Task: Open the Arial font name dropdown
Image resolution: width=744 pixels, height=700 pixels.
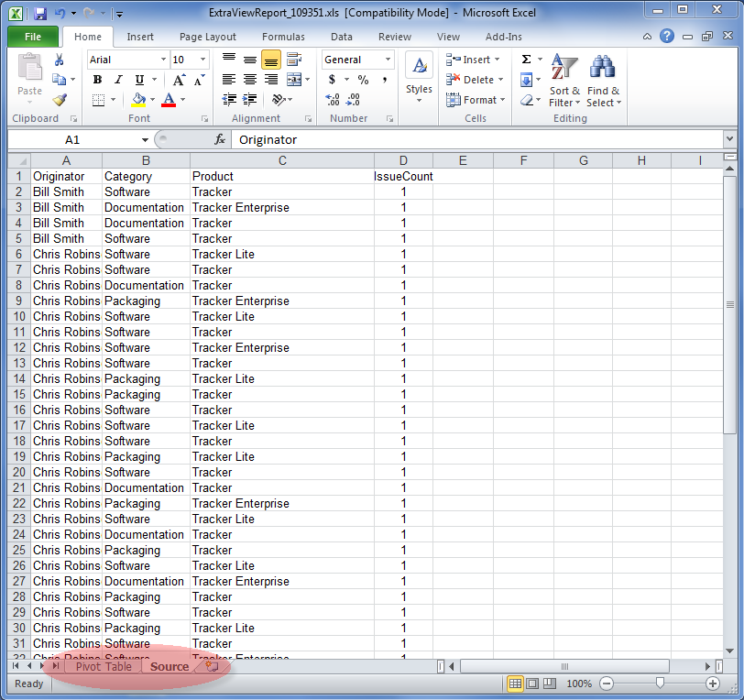Action: [x=163, y=60]
